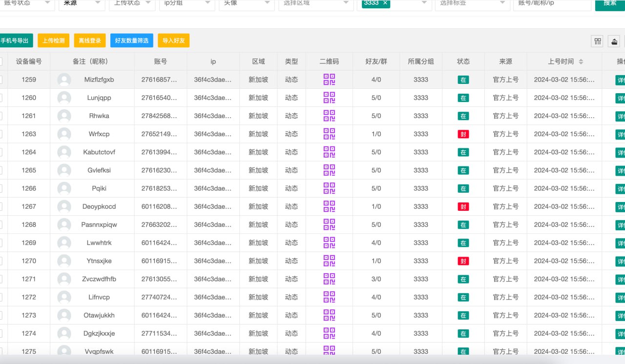The width and height of the screenshot is (625, 364).
Task: Open the 来源 filter dropdown
Action: (x=82, y=4)
